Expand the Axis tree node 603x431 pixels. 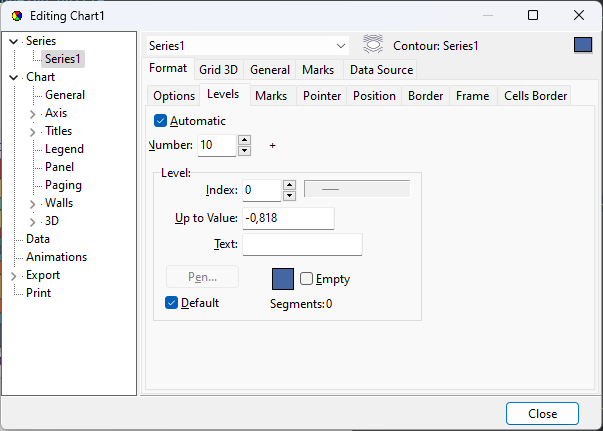33,114
